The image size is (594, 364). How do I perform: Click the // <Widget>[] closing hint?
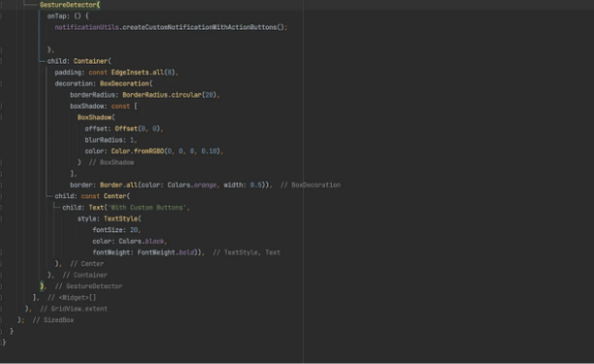point(72,298)
